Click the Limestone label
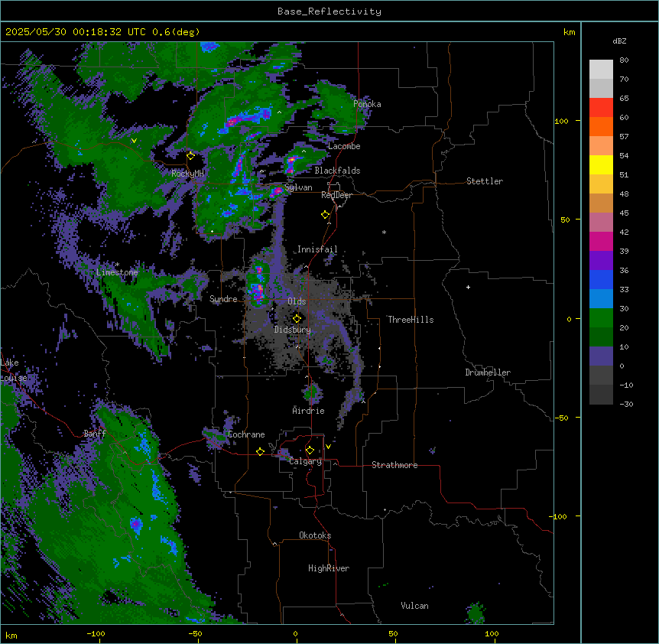 click(117, 272)
